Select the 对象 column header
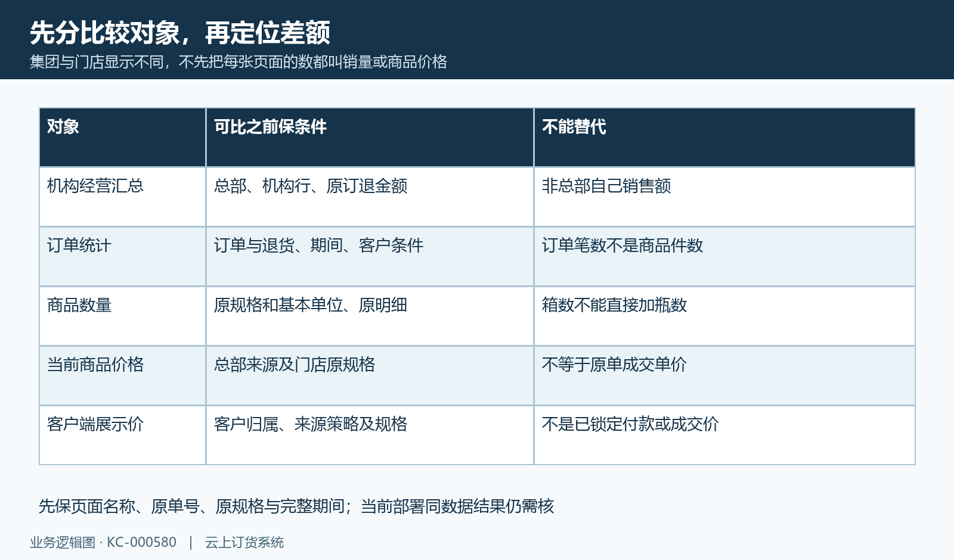The image size is (954, 560). (123, 138)
